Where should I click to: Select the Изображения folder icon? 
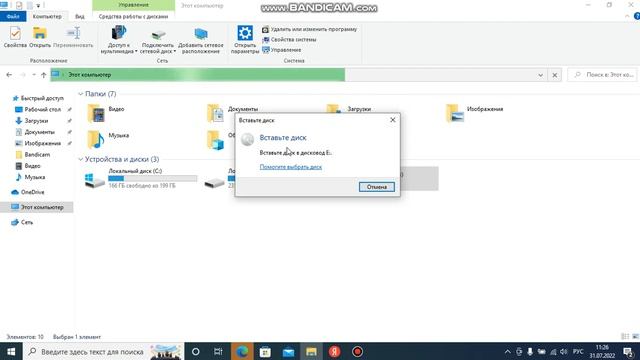tap(454, 113)
